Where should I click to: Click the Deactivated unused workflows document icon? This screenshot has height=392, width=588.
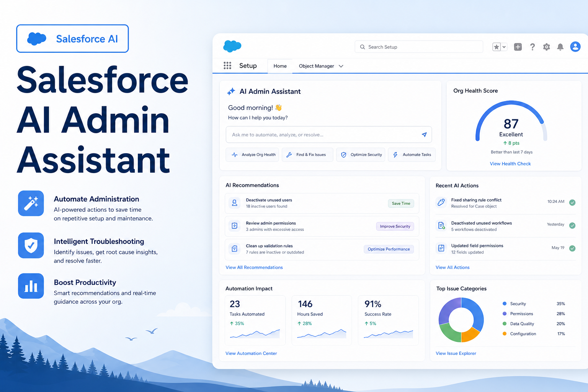pyautogui.click(x=441, y=225)
